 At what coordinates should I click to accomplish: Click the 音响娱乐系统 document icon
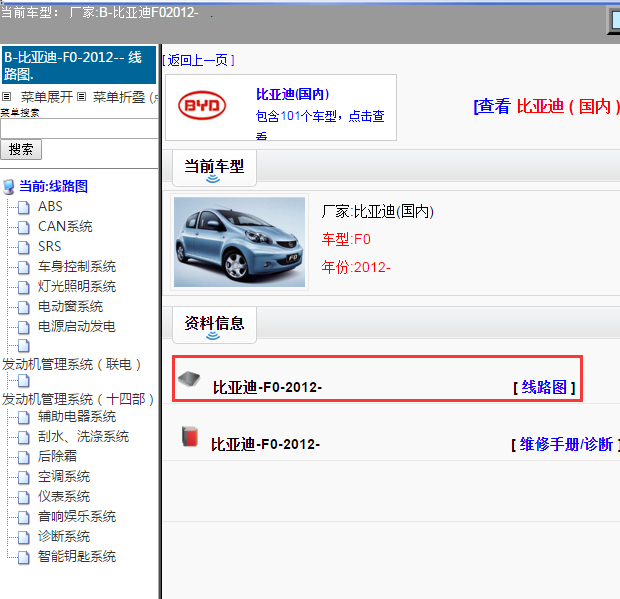pyautogui.click(x=23, y=517)
